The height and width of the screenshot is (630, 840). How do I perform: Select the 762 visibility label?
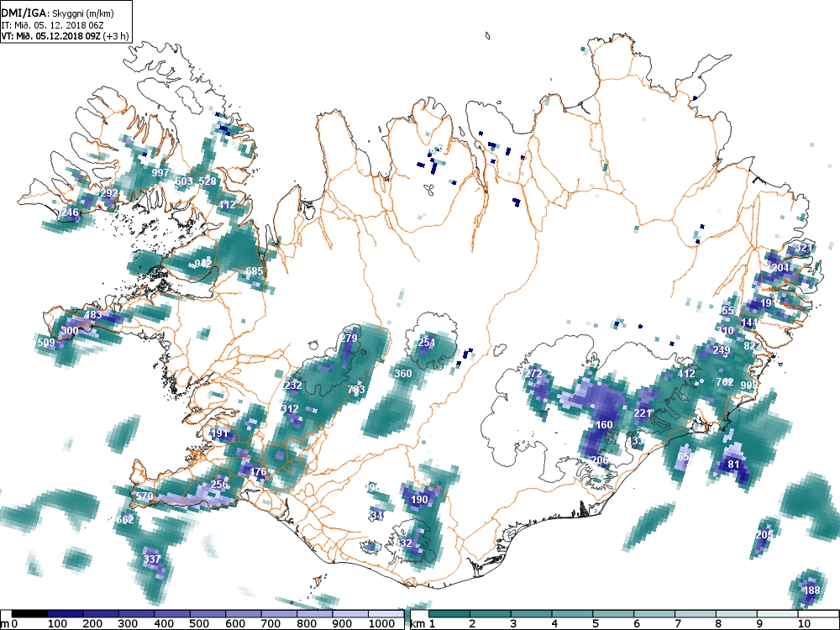tap(725, 382)
